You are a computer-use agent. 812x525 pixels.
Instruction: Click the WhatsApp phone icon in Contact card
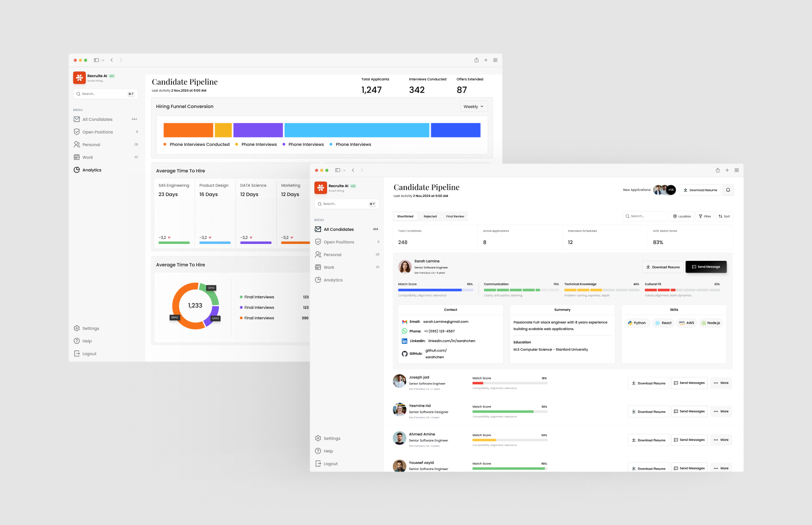(405, 331)
